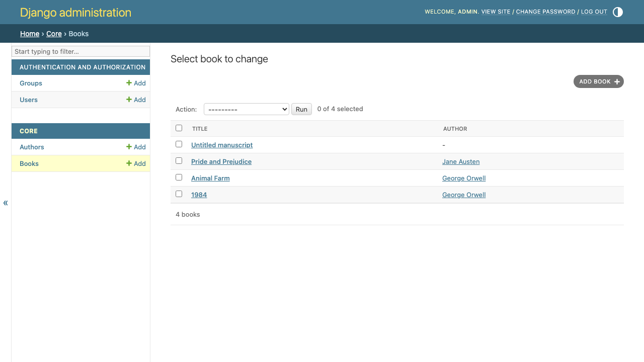Open the Core section header in sidebar
644x362 pixels.
pyautogui.click(x=29, y=131)
